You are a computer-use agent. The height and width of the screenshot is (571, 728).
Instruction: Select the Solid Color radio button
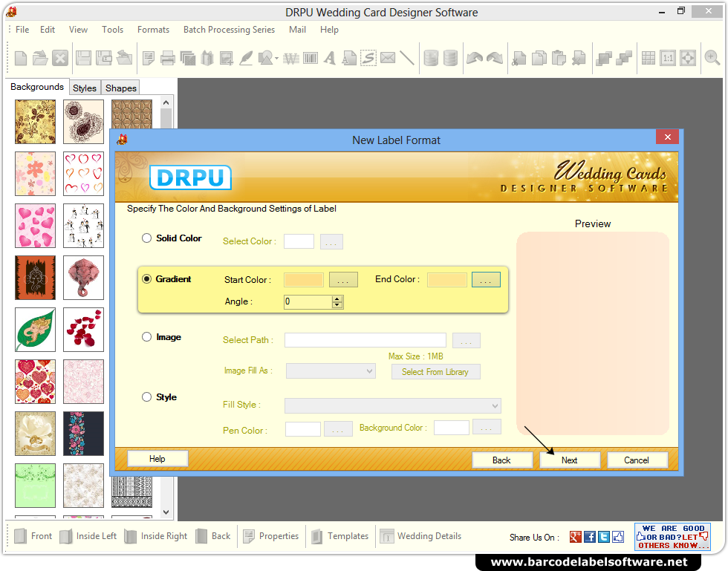[x=147, y=238]
